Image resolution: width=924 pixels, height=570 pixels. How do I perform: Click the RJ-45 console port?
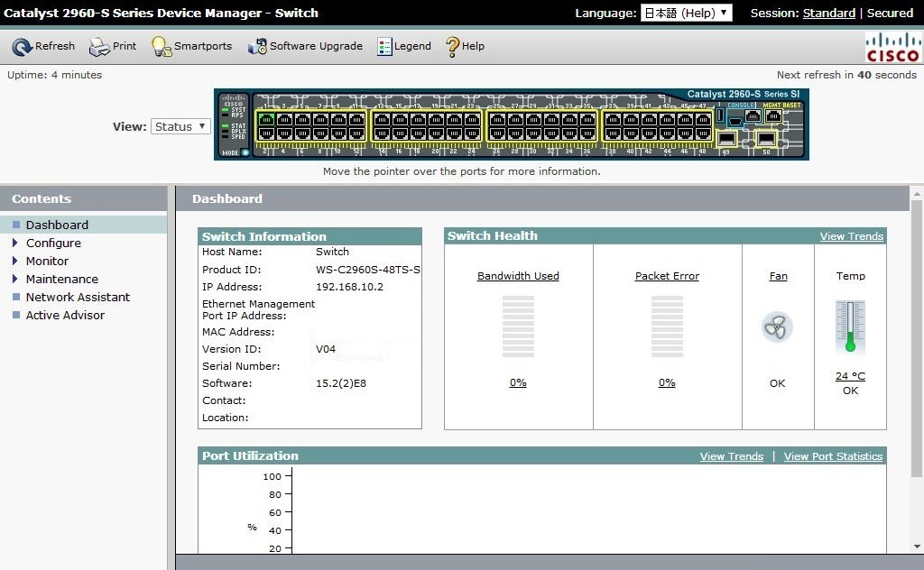tap(753, 116)
